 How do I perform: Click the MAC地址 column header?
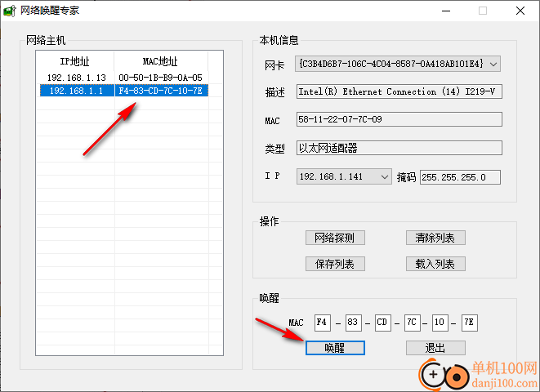[x=160, y=61]
